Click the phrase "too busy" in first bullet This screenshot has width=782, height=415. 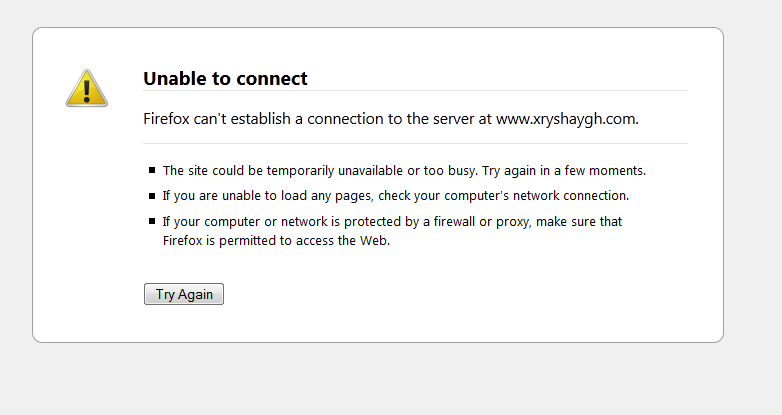[x=449, y=171]
